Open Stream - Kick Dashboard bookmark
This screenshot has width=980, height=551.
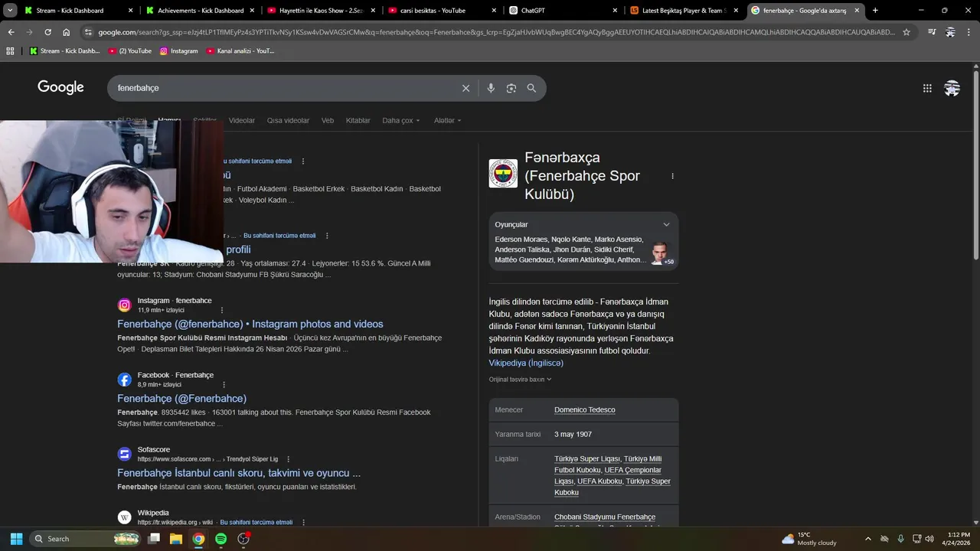[65, 51]
